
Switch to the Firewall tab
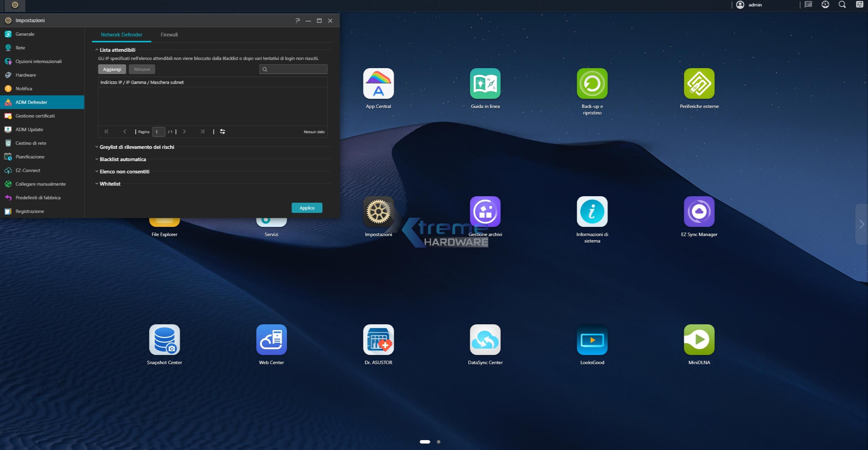click(x=169, y=35)
